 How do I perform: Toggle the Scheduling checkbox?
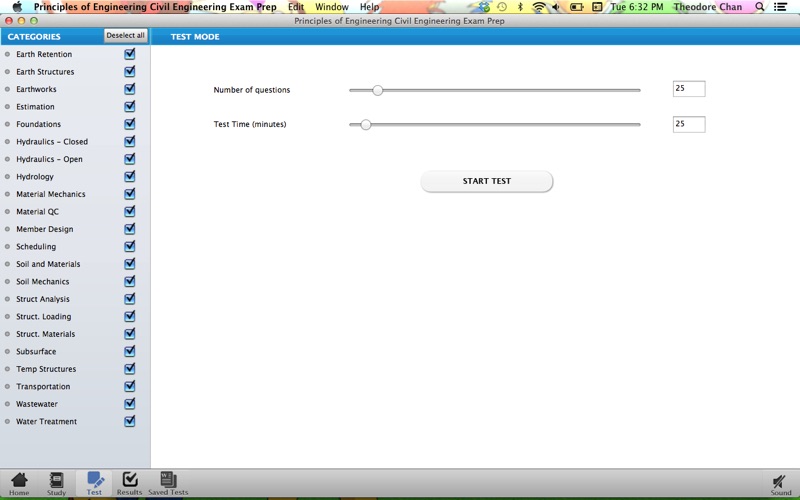click(130, 246)
